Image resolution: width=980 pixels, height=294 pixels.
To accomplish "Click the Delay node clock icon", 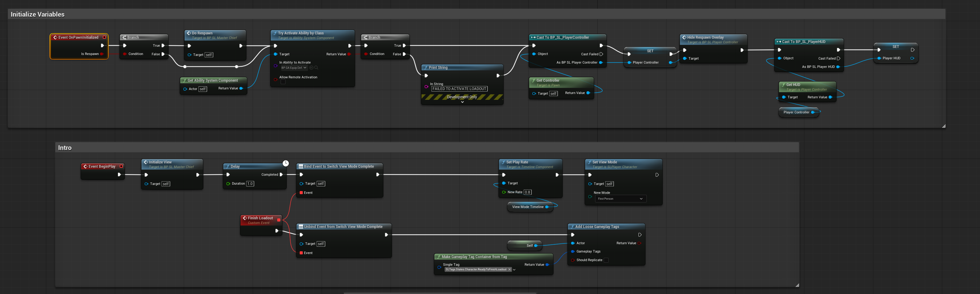I will pos(285,163).
